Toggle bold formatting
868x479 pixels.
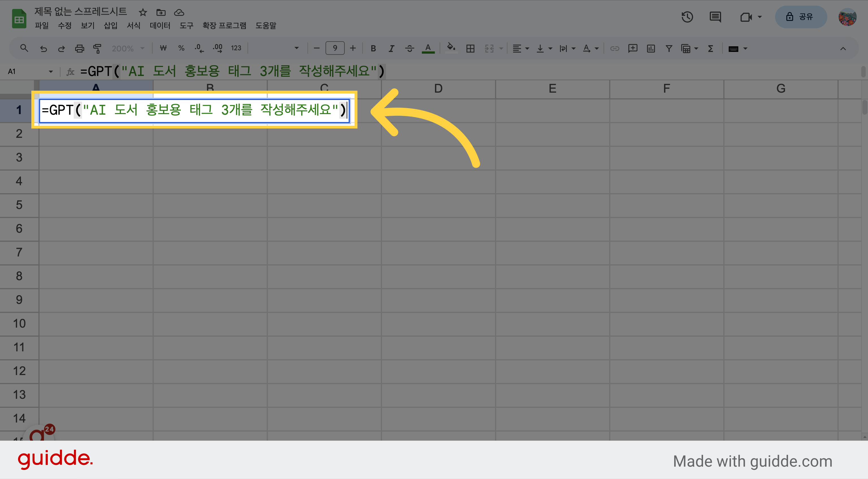pos(373,49)
